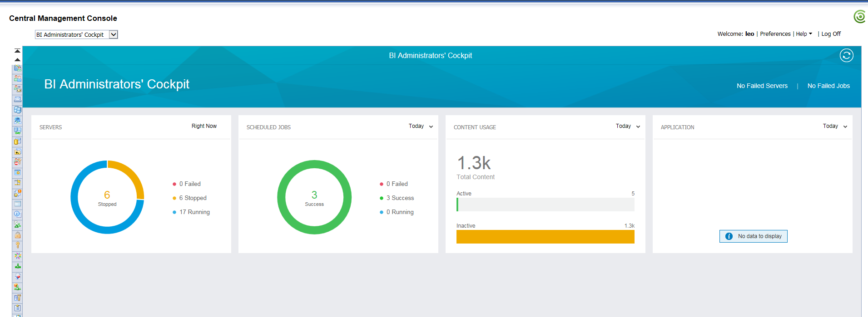Click the CONTENT USAGE card title

click(475, 127)
